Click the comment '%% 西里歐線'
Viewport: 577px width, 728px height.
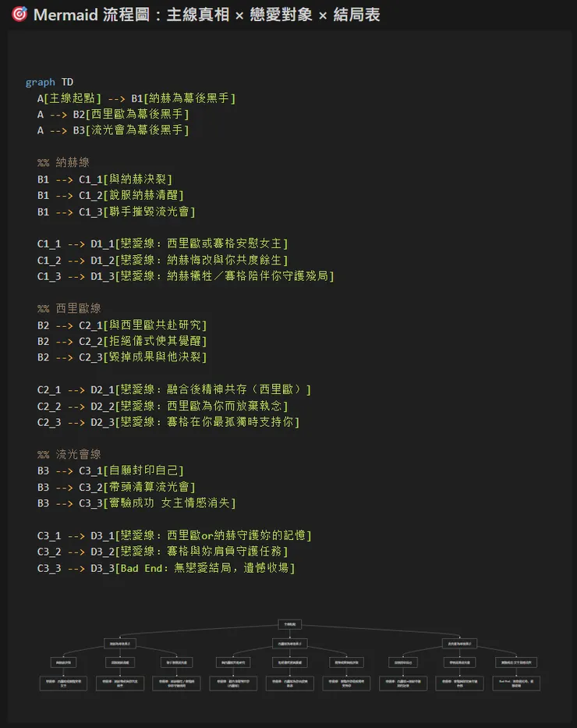click(69, 309)
